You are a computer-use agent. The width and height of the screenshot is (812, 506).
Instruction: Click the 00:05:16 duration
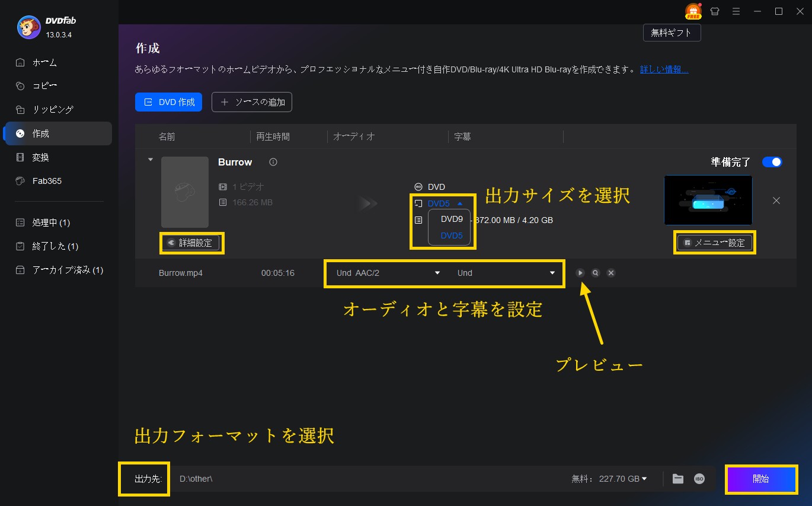278,273
